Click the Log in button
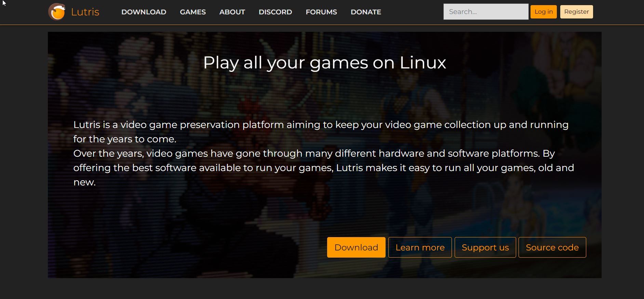644x299 pixels. pyautogui.click(x=544, y=12)
